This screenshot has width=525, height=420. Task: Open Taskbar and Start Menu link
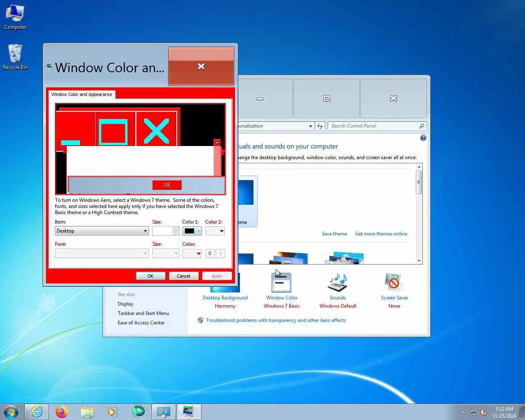pos(143,313)
